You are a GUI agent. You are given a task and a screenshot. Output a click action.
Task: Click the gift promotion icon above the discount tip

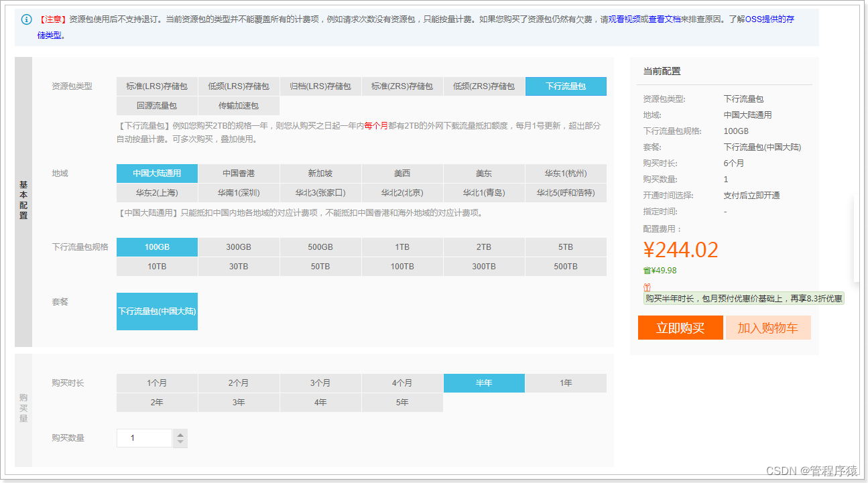647,287
